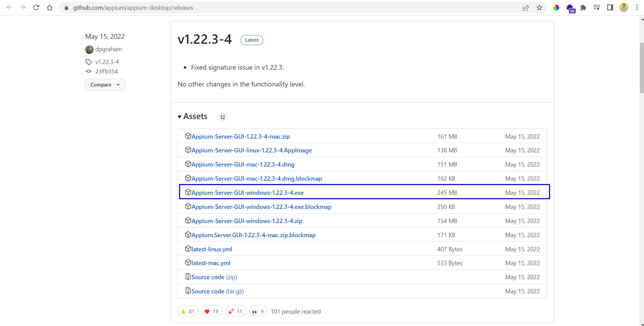Toggle the rocket reaction
Screen dimensions: 644x326
(235, 311)
